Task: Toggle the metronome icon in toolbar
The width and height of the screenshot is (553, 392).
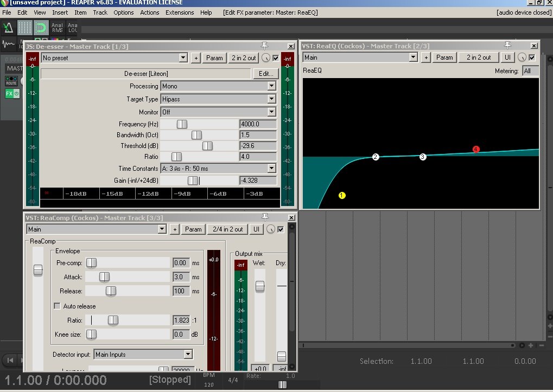Action: [8, 28]
